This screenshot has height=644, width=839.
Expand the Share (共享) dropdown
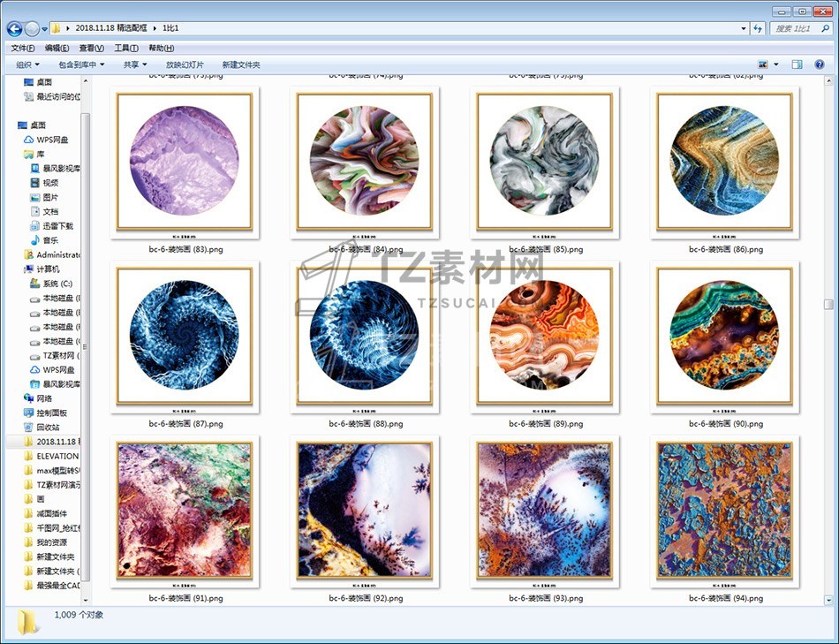pos(135,64)
